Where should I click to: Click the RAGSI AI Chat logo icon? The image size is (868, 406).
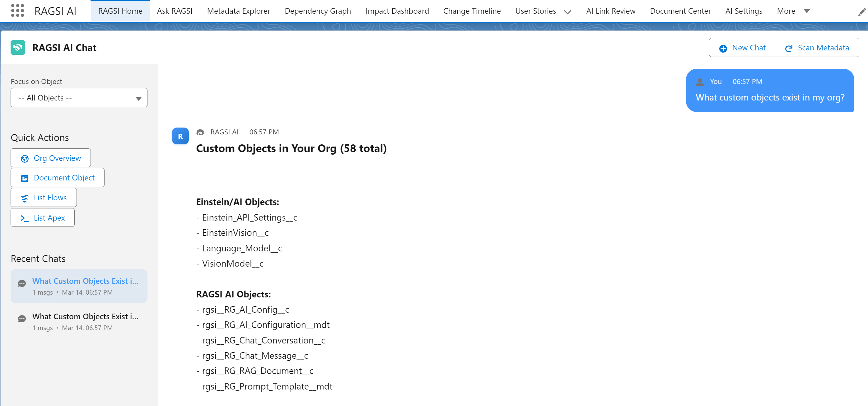tap(17, 48)
